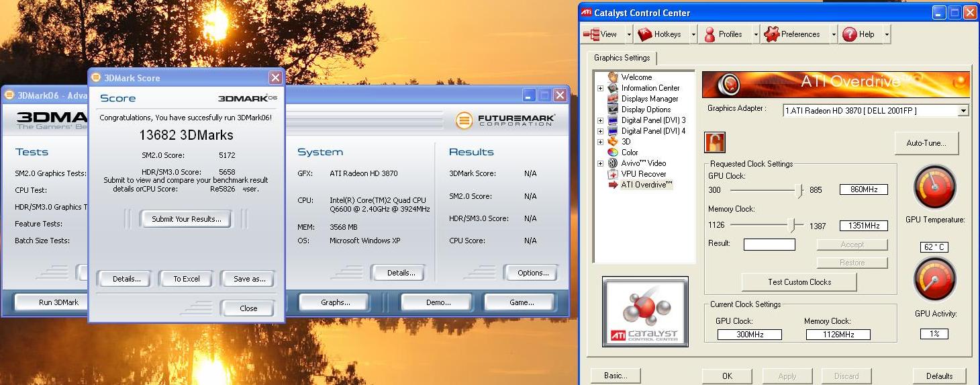Open the Preferences toolbar item

point(793,34)
